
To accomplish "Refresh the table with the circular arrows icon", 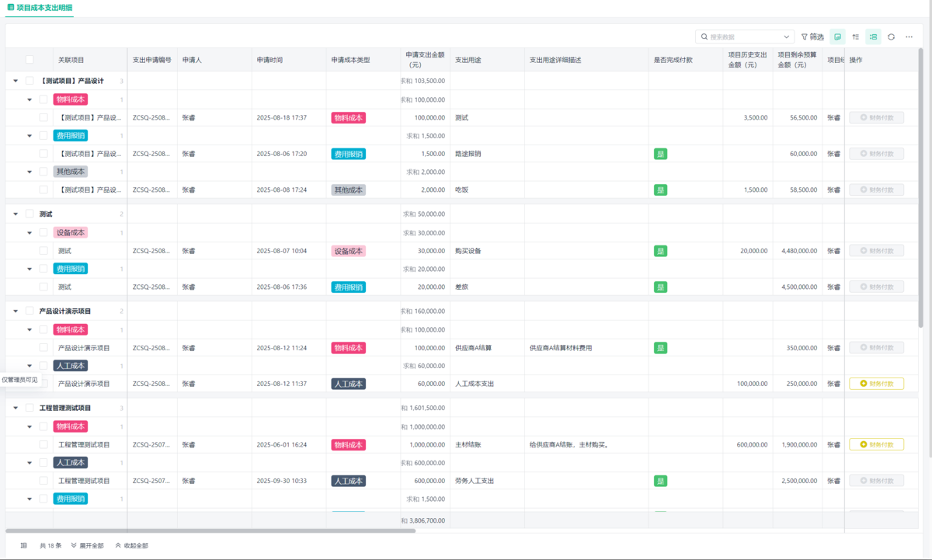I will click(x=892, y=37).
